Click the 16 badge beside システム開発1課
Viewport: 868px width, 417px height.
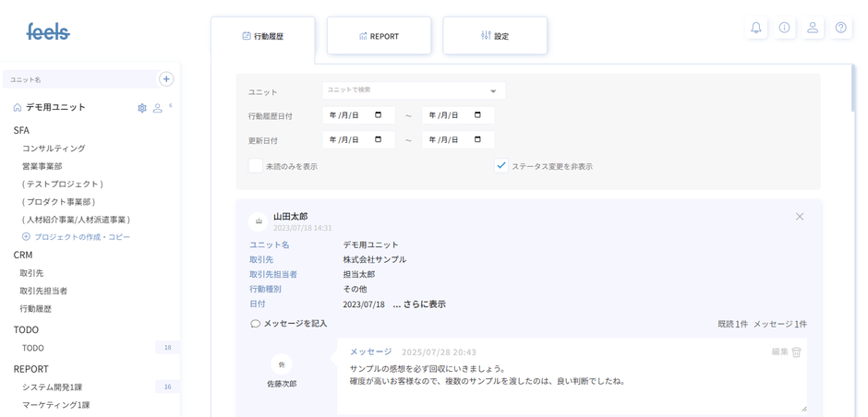(168, 387)
